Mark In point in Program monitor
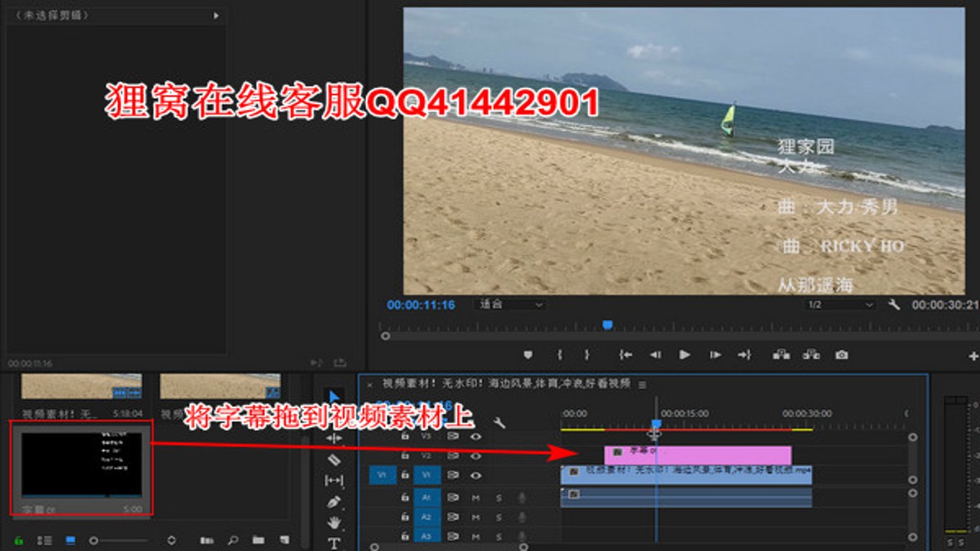Viewport: 980px width, 551px height. [x=560, y=355]
